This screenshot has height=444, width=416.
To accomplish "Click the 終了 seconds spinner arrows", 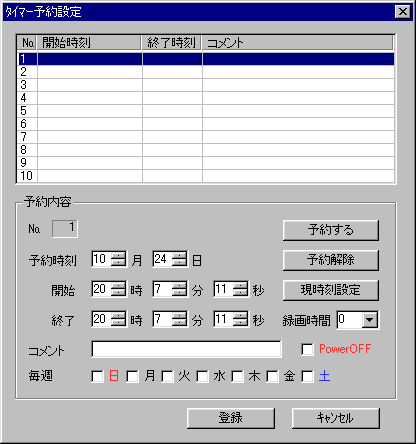I will click(240, 319).
